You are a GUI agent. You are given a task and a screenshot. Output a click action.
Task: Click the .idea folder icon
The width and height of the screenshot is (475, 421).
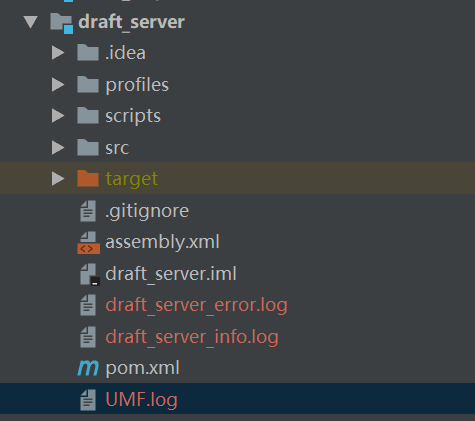(x=88, y=52)
